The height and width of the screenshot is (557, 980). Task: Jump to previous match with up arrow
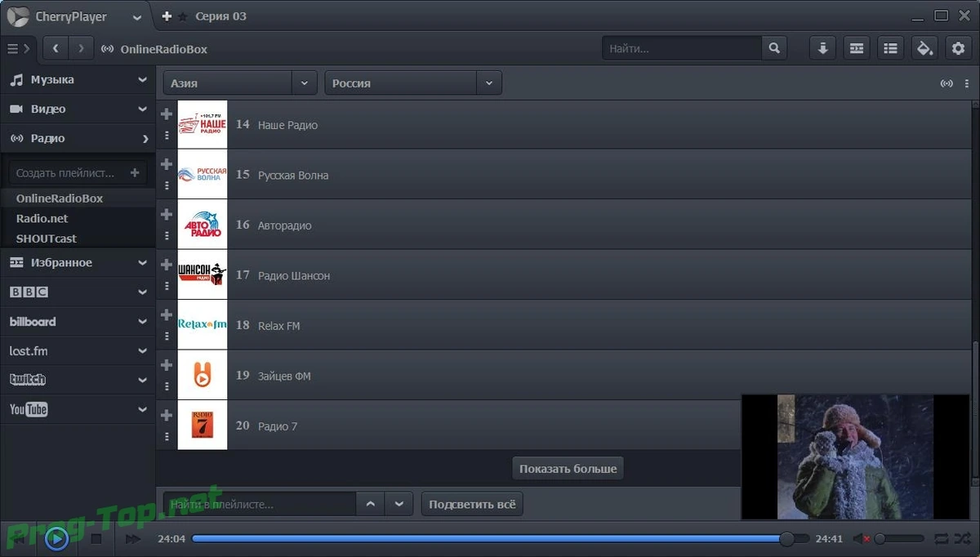click(371, 504)
